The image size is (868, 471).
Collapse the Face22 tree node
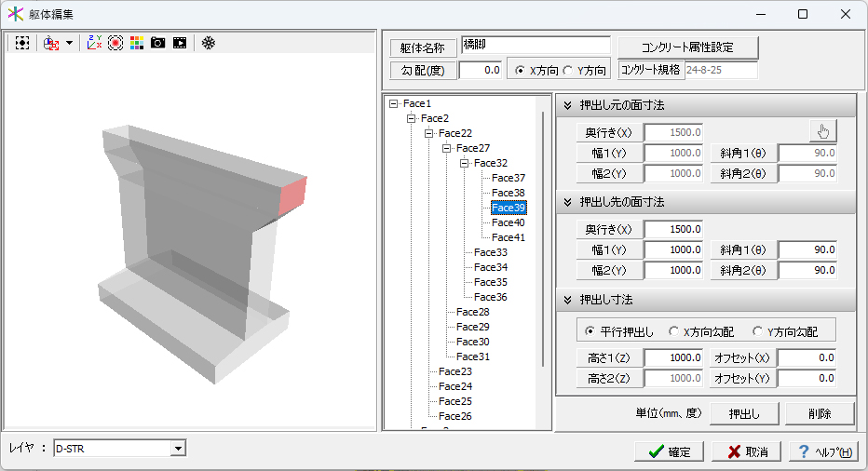429,133
